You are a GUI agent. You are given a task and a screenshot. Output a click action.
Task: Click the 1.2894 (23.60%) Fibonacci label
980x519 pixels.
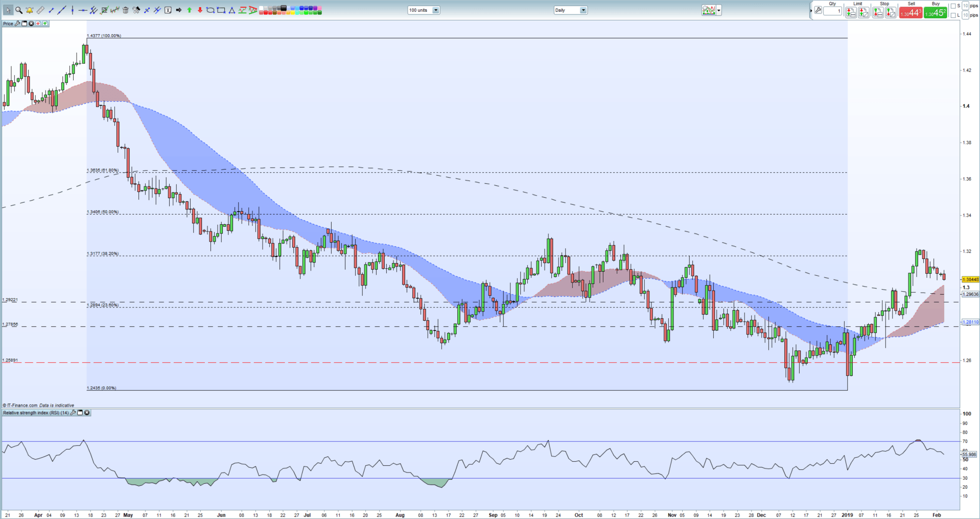[x=103, y=305]
